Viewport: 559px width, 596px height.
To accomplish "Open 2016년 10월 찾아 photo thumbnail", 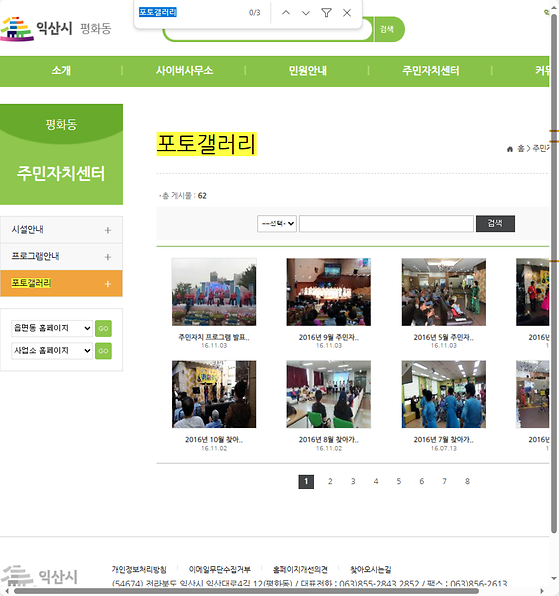I will 214,394.
